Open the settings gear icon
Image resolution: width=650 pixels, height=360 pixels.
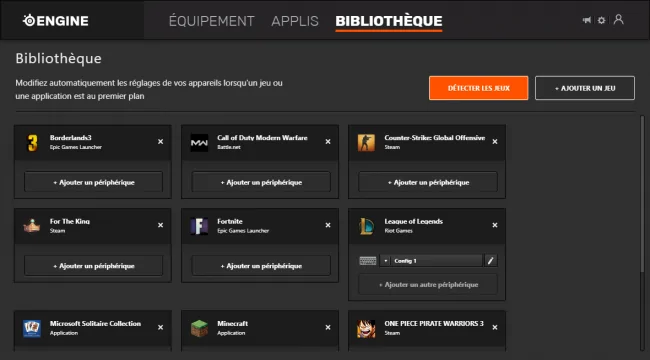(601, 20)
